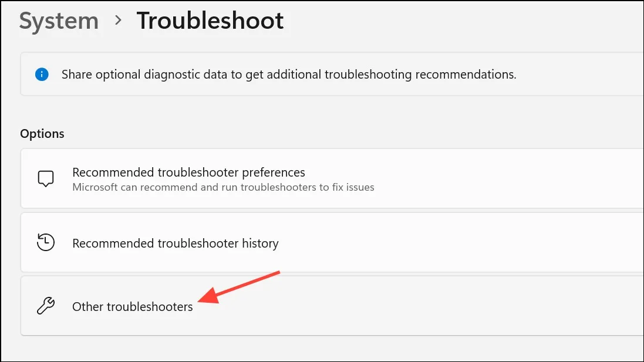644x362 pixels.
Task: Open Recommended troubleshooter preferences
Action: 332,178
